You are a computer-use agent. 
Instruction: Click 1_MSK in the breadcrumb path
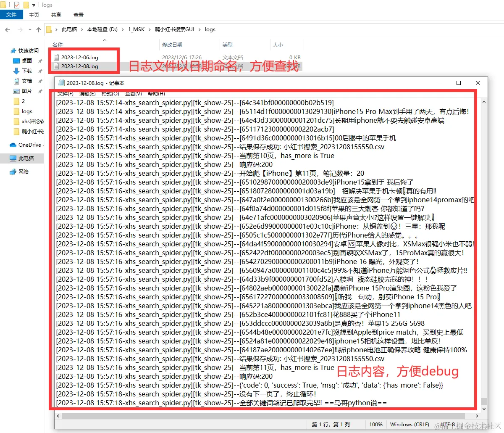(x=136, y=29)
